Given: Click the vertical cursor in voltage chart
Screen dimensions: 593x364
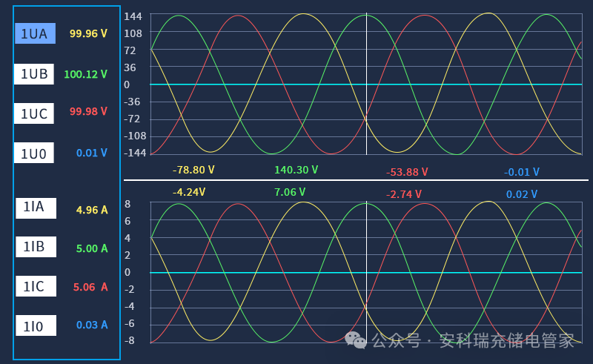Looking at the screenshot, I should point(366,84).
